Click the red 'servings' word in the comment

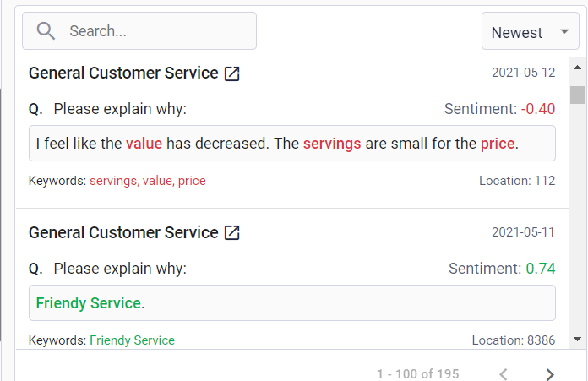point(332,144)
